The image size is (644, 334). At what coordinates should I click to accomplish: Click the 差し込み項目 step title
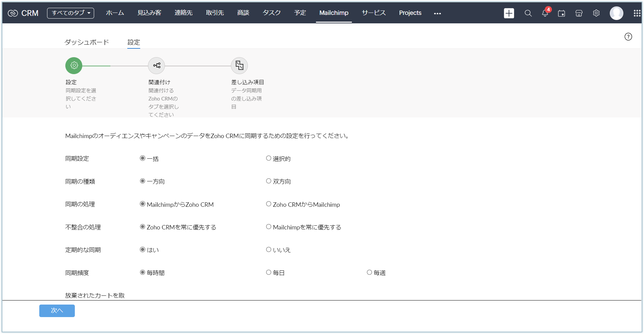pyautogui.click(x=248, y=82)
